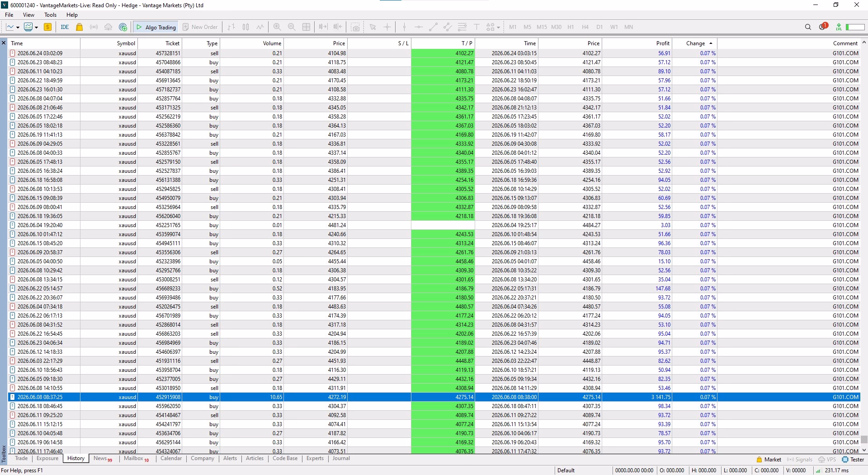
Task: Open trading Signals icon in toolbar
Action: [x=94, y=27]
